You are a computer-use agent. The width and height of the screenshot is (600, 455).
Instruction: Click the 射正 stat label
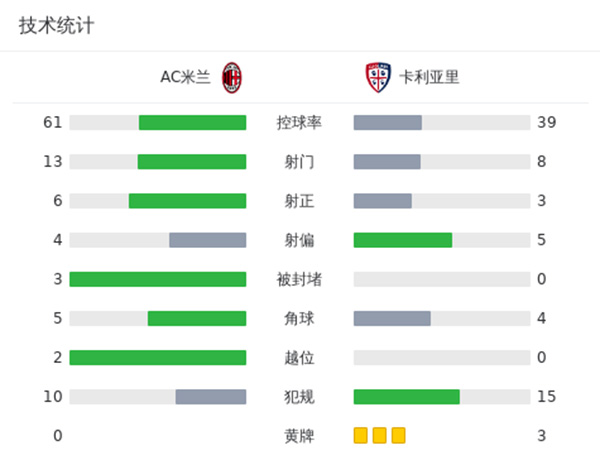point(299,201)
